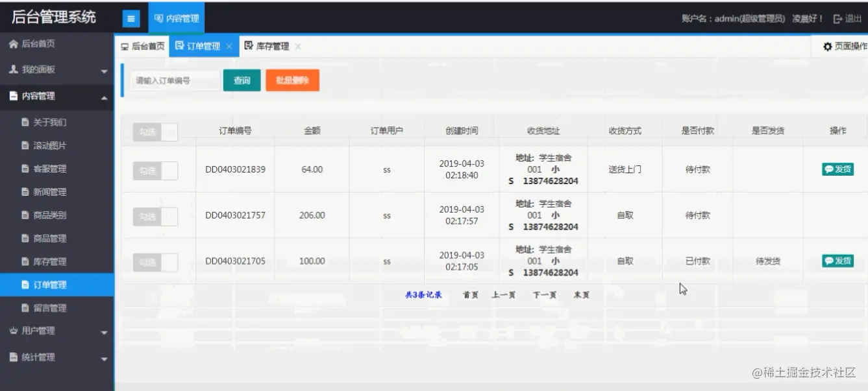Open 商品管理 in sidebar

57,239
